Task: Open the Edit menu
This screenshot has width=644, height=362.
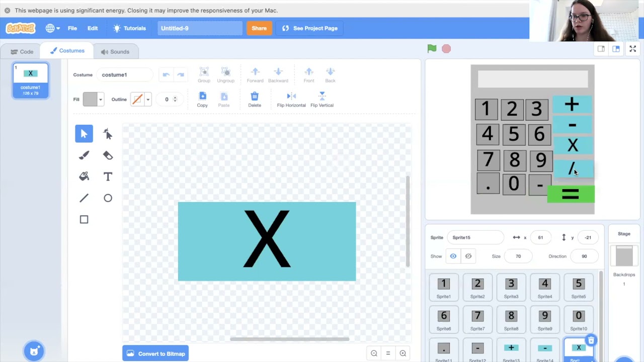Action: (x=93, y=28)
